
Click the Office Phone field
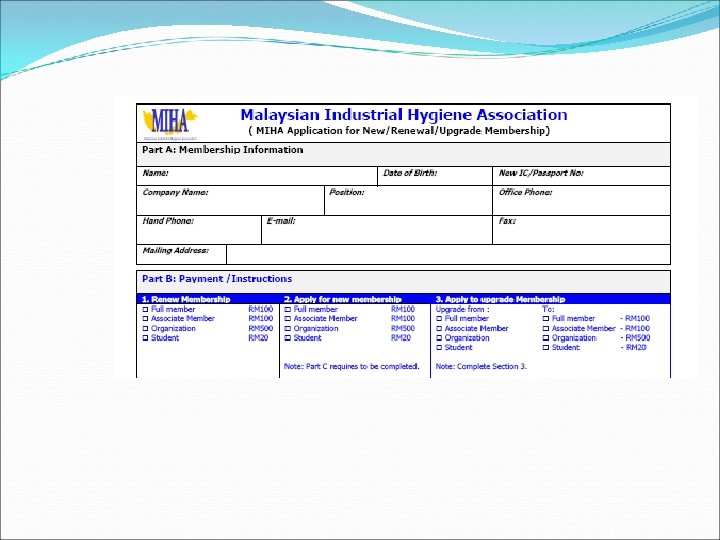click(581, 201)
